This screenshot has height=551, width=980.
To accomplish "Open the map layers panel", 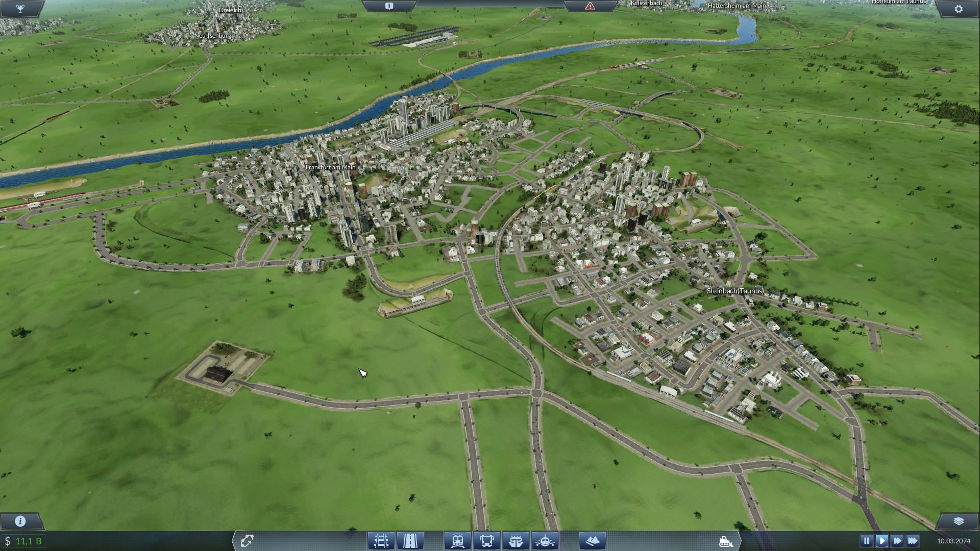I will tap(958, 521).
